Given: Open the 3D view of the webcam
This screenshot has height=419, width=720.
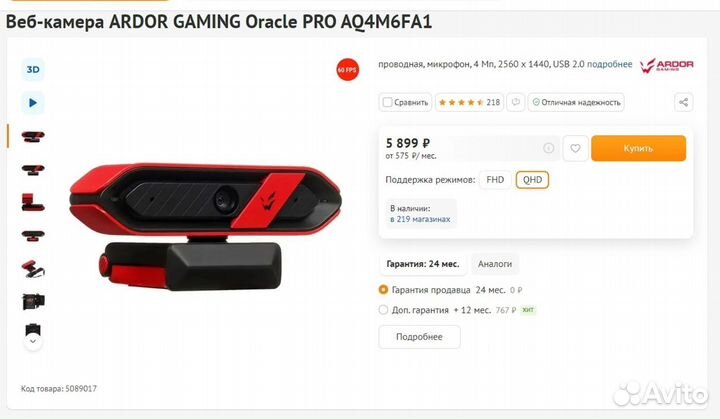Looking at the screenshot, I should 33,70.
